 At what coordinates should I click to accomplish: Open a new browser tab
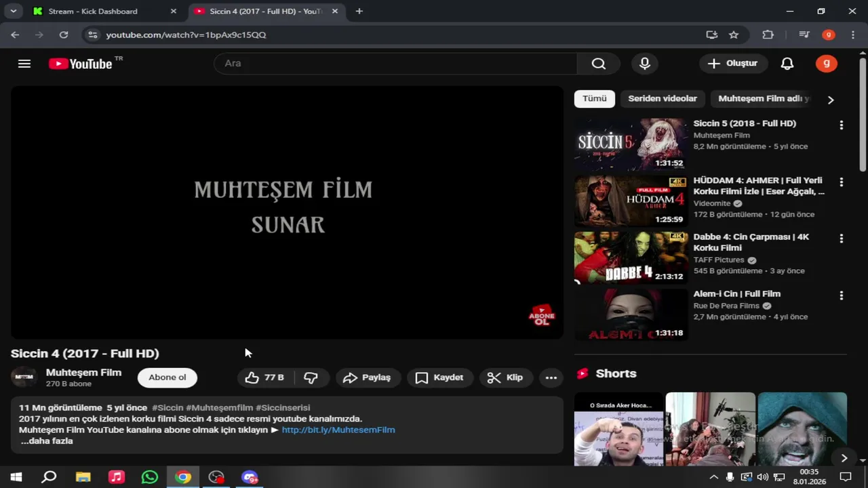click(x=359, y=12)
